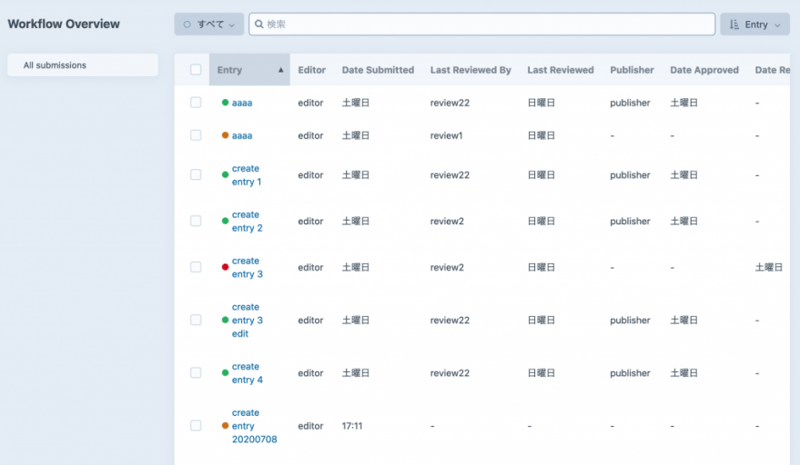
Task: Click the search magnifier icon
Action: 258,24
